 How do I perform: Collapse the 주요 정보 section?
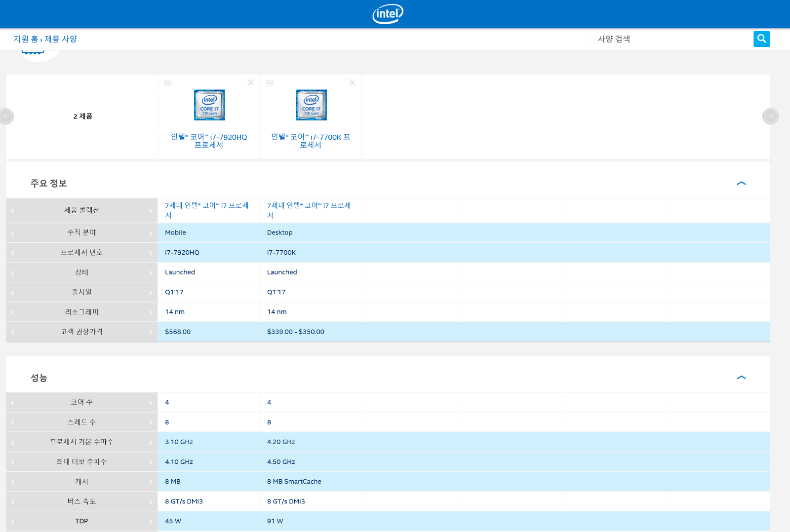pos(741,183)
